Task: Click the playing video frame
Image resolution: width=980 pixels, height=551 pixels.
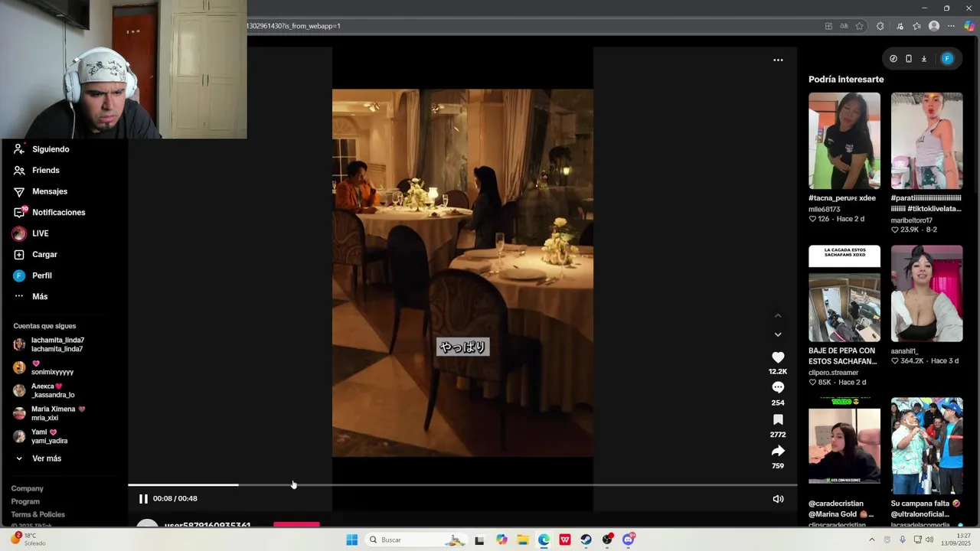Action: tap(462, 273)
